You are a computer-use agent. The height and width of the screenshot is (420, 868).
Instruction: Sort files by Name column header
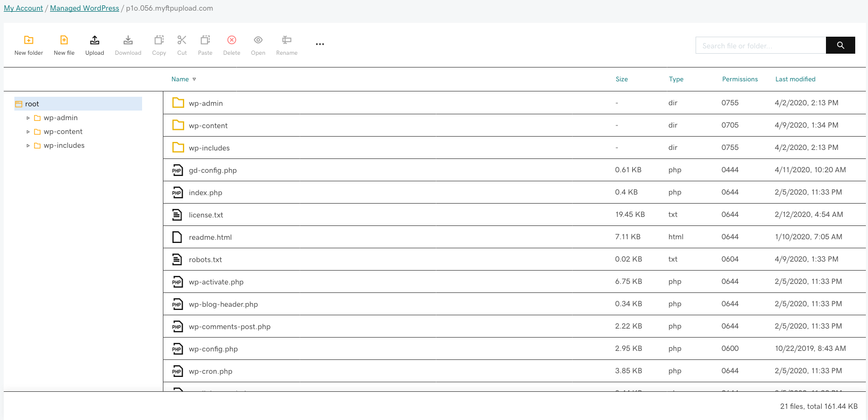tap(180, 79)
